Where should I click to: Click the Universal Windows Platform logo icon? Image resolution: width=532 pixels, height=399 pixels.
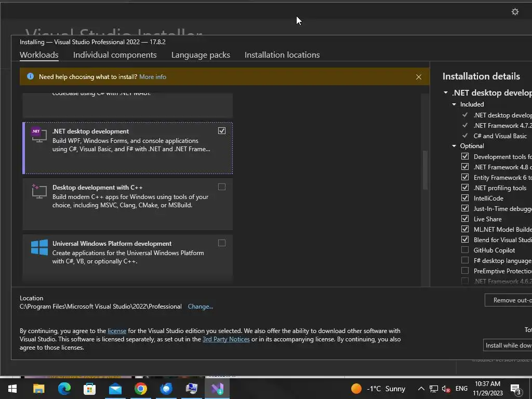pos(39,247)
